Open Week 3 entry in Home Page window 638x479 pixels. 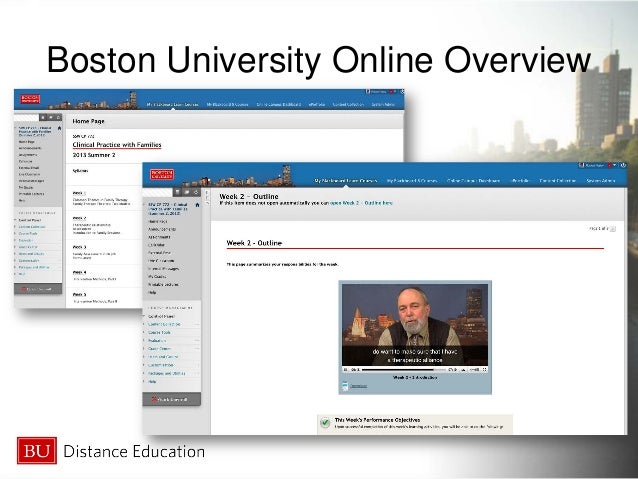79,247
